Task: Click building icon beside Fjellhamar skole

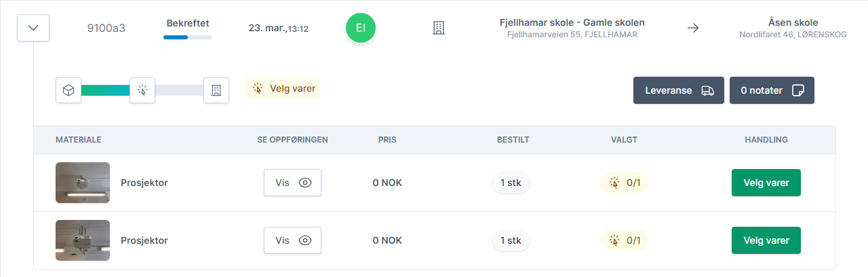Action: coord(439,29)
